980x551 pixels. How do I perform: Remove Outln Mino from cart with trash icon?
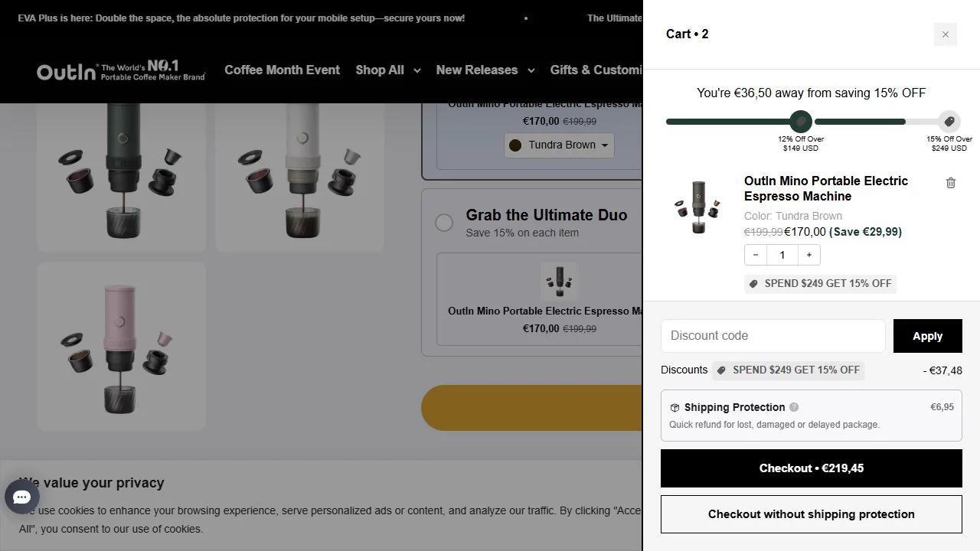(951, 183)
